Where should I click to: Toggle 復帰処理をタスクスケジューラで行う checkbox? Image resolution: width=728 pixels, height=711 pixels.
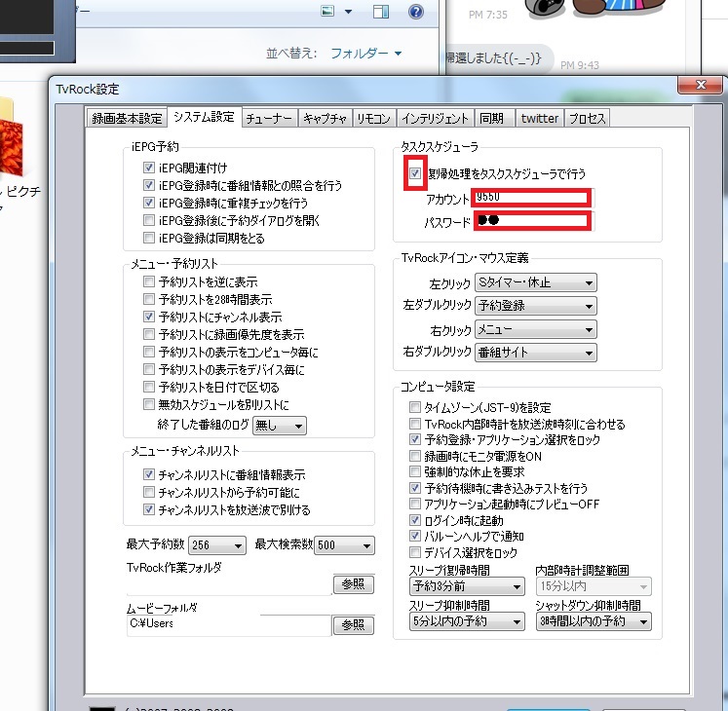(x=416, y=174)
